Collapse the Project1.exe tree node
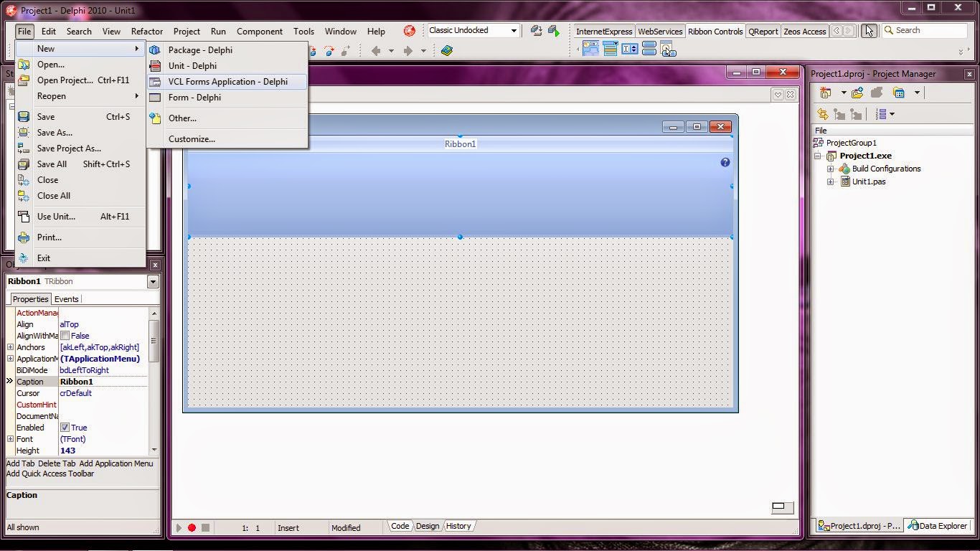Image resolution: width=980 pixels, height=551 pixels. click(x=817, y=156)
